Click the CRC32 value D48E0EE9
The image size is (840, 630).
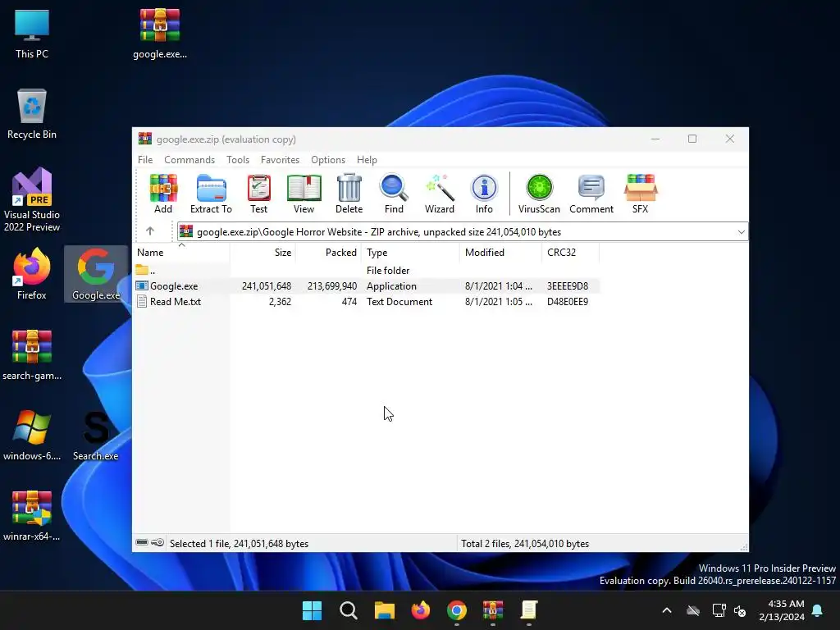[x=568, y=302]
